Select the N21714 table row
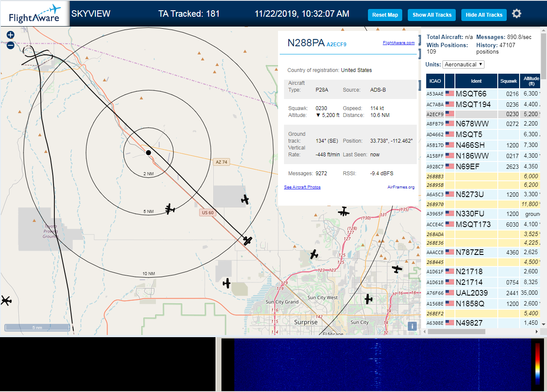The height and width of the screenshot is (392, 547). point(483,282)
